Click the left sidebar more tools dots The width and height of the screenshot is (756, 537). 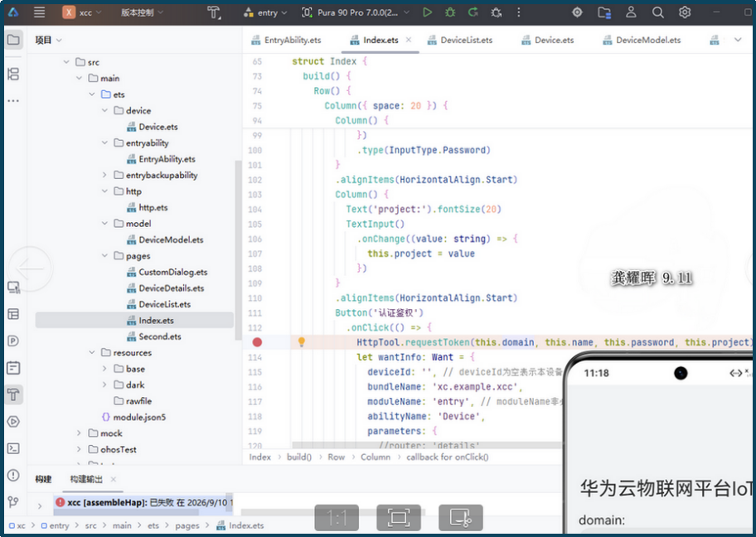pyautogui.click(x=13, y=101)
